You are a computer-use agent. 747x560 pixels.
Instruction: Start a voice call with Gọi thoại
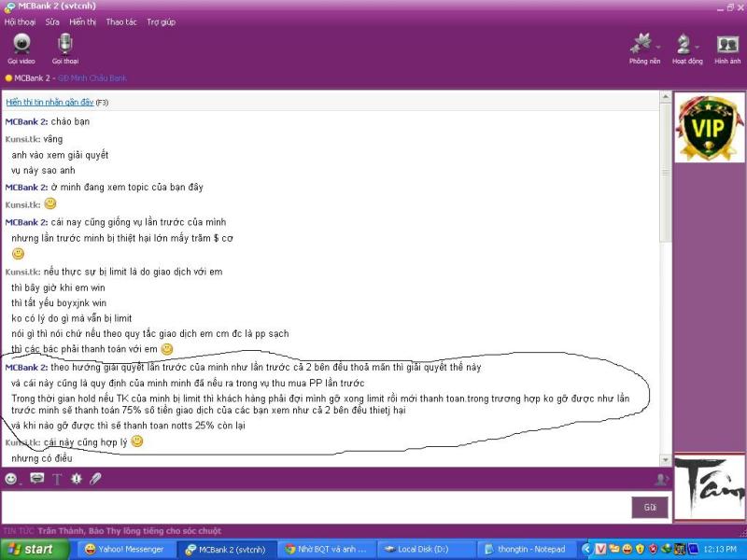[x=64, y=49]
